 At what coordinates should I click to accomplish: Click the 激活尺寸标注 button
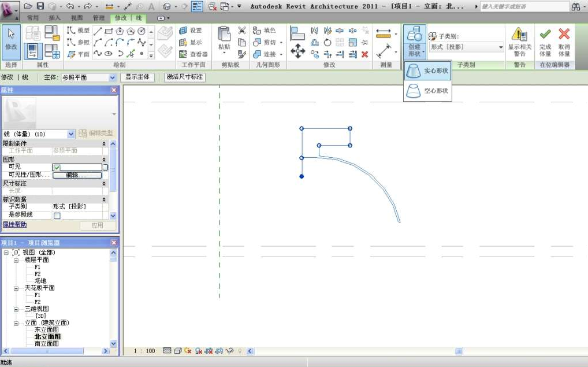[x=184, y=77]
